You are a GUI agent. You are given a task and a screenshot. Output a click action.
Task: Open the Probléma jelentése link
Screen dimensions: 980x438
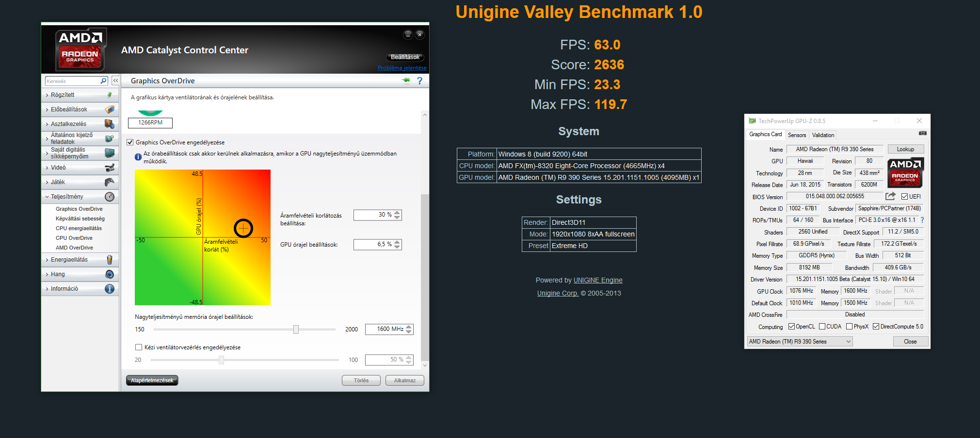(402, 68)
